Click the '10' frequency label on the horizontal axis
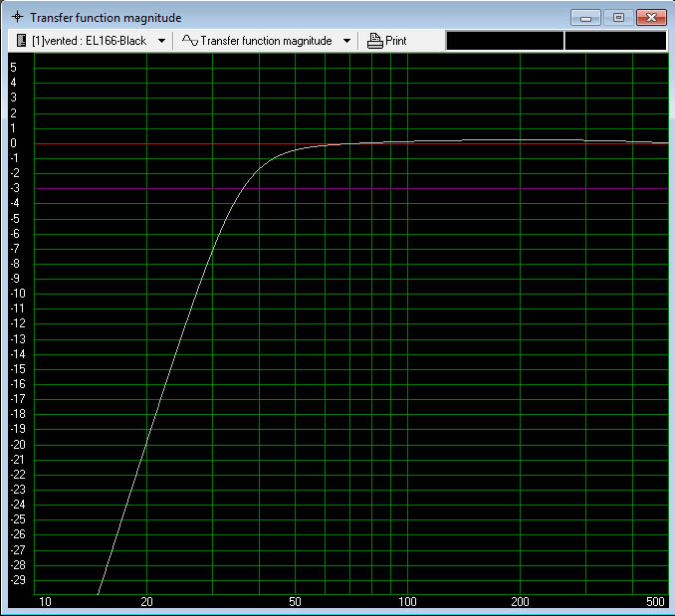This screenshot has width=675, height=616. [x=45, y=602]
